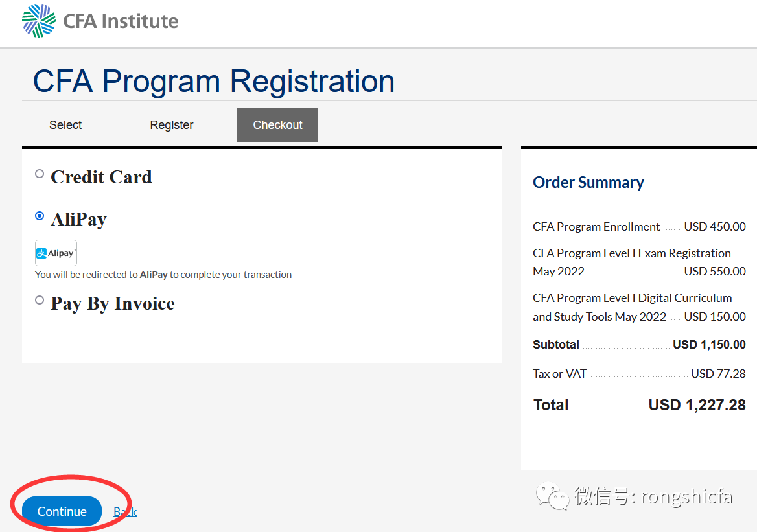Click the Pay By Invoice label

coord(113,304)
